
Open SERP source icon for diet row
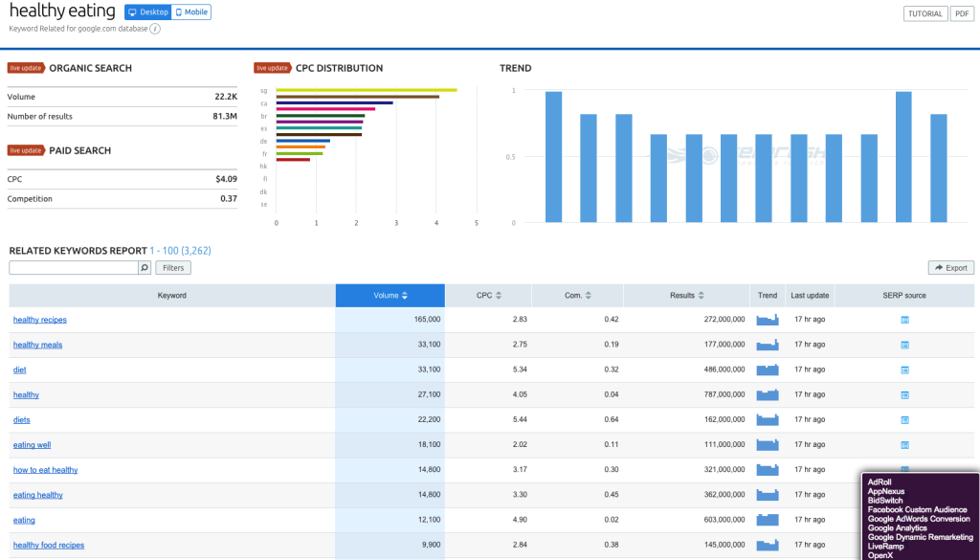tap(904, 370)
